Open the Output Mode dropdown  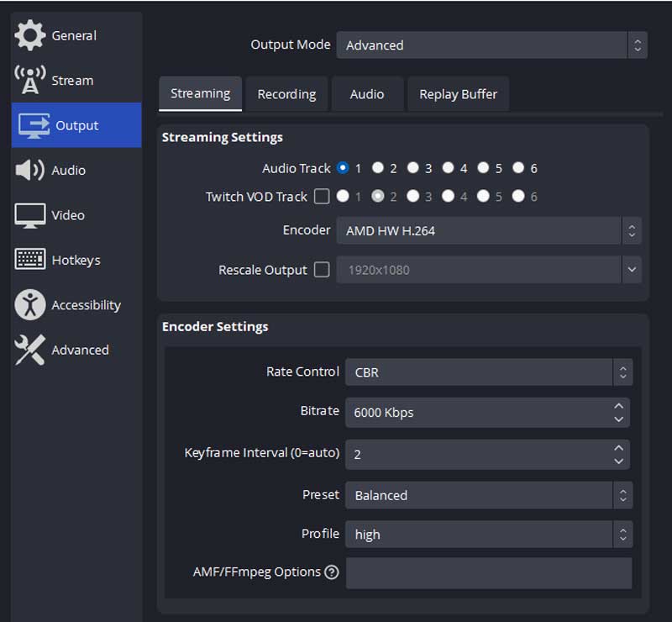pyautogui.click(x=492, y=45)
